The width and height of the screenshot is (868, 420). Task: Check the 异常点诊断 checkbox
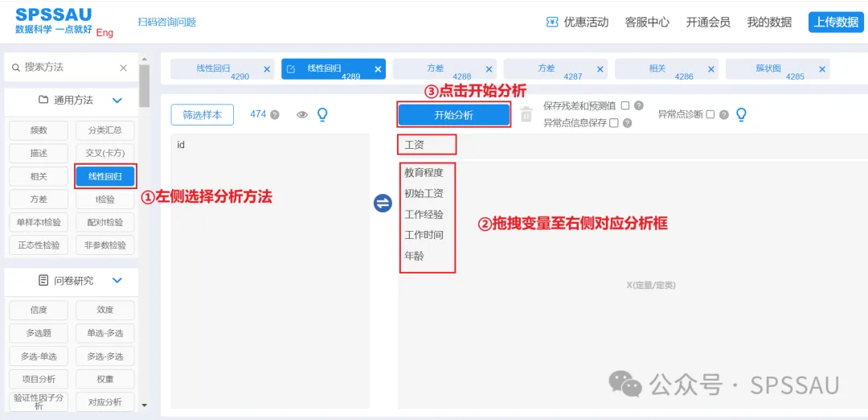[710, 114]
